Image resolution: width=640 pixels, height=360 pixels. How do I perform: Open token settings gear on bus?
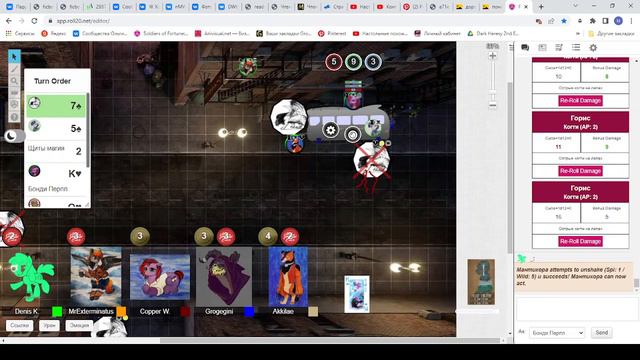pos(331,131)
